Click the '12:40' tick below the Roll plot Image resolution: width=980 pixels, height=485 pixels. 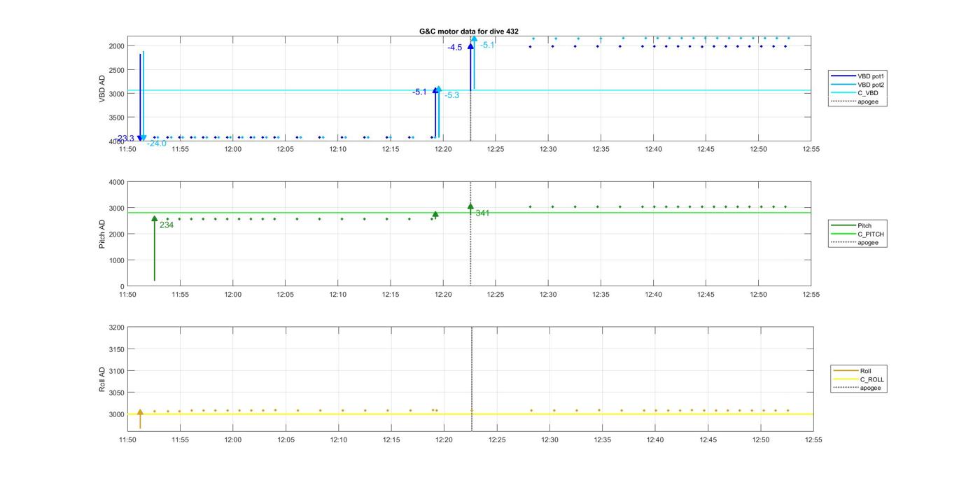point(655,440)
